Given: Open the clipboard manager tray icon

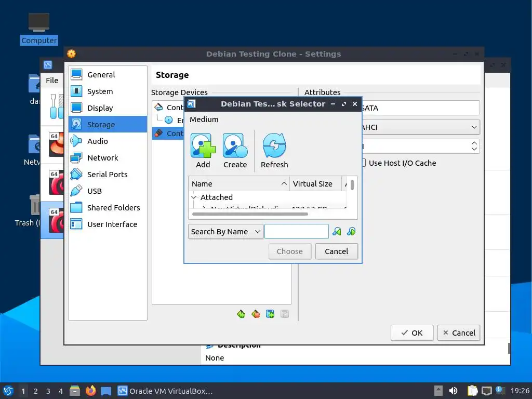Looking at the screenshot, I should [x=472, y=391].
